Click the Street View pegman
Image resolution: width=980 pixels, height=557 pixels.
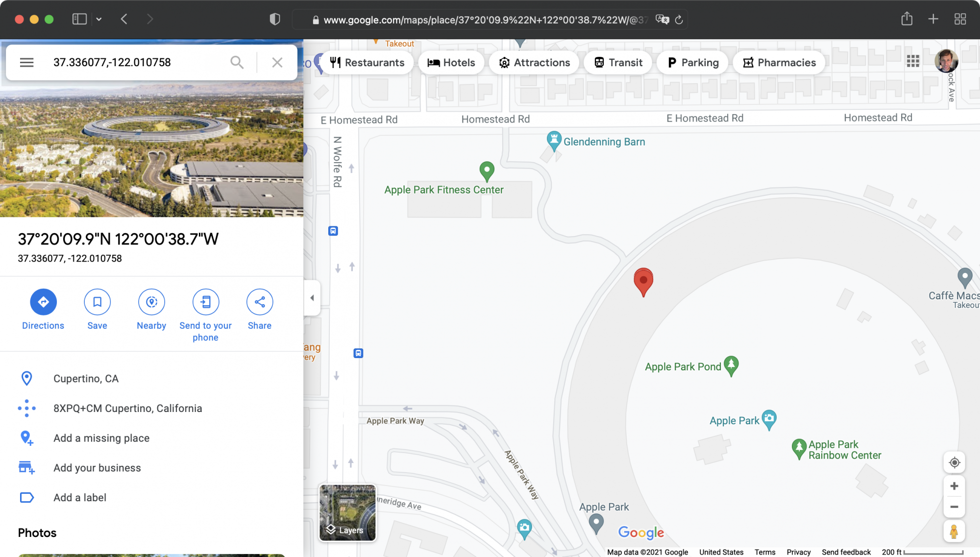(x=954, y=532)
